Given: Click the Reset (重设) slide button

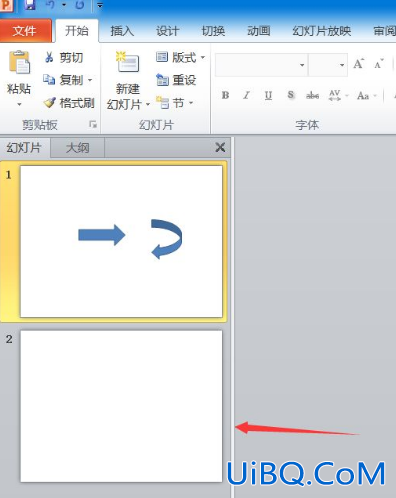Looking at the screenshot, I should tap(176, 80).
